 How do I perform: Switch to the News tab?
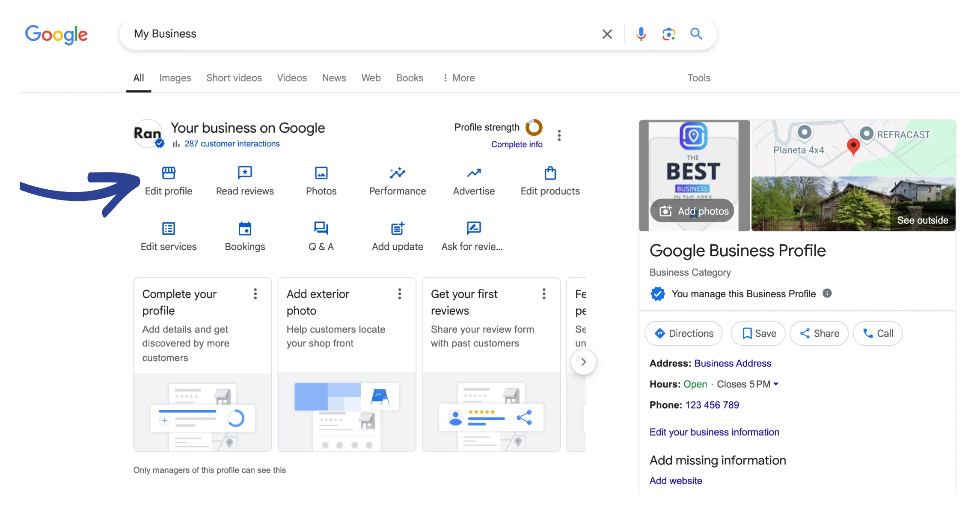tap(334, 78)
